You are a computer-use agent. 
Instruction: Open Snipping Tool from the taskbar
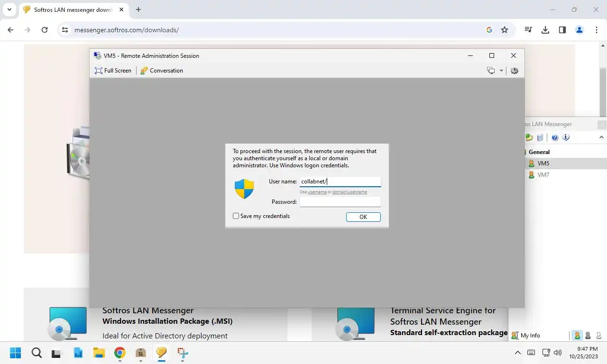(183, 353)
